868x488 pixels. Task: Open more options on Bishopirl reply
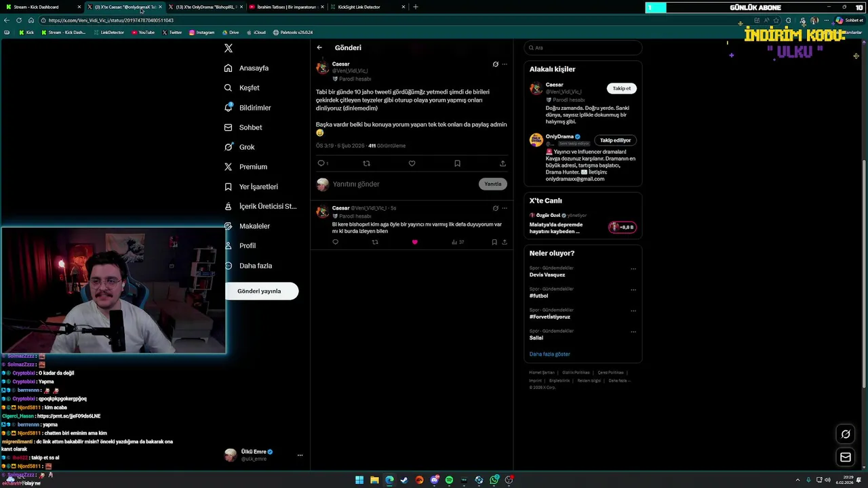505,208
